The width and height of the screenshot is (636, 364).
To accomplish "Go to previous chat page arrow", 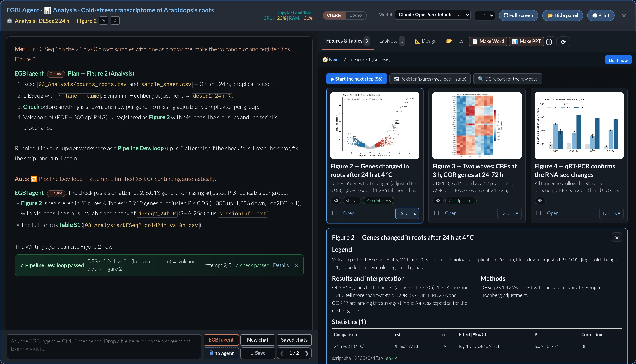I will pos(282,353).
